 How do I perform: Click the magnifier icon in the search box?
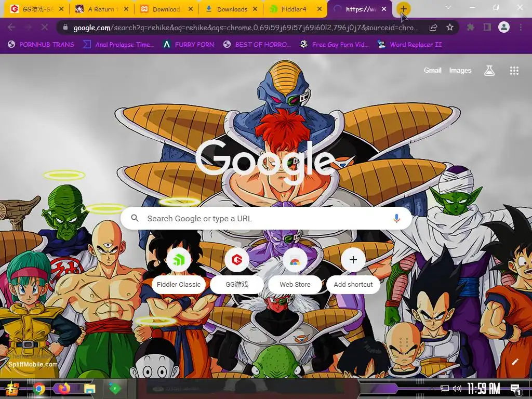(x=135, y=218)
